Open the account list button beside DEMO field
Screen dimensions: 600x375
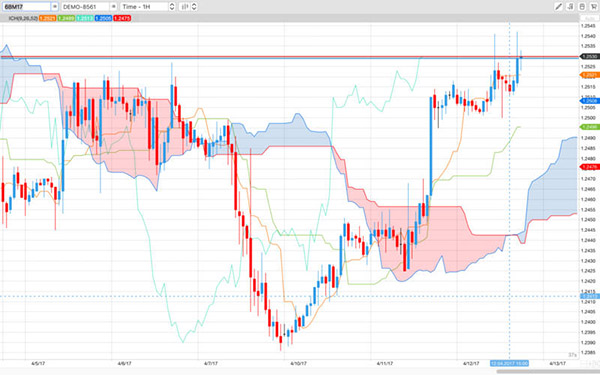click(x=114, y=7)
